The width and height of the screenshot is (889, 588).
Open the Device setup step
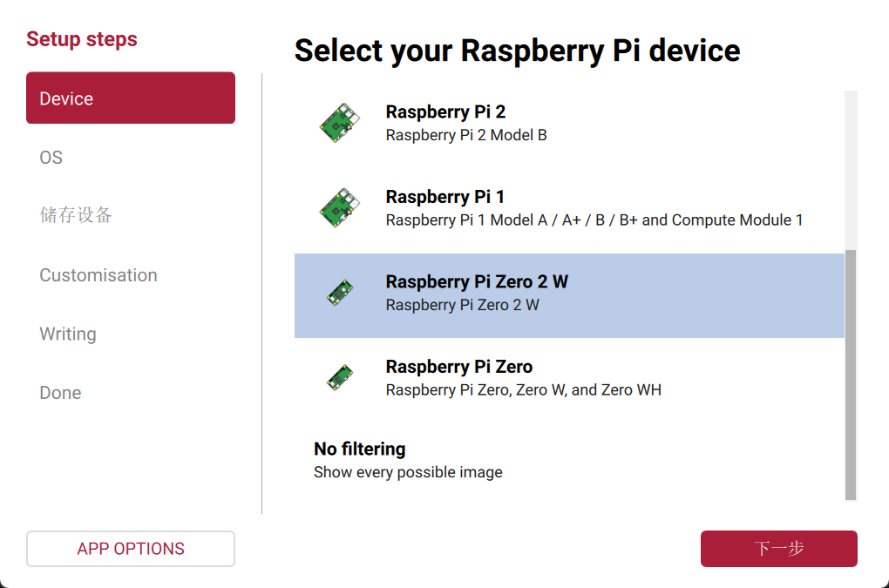[131, 98]
